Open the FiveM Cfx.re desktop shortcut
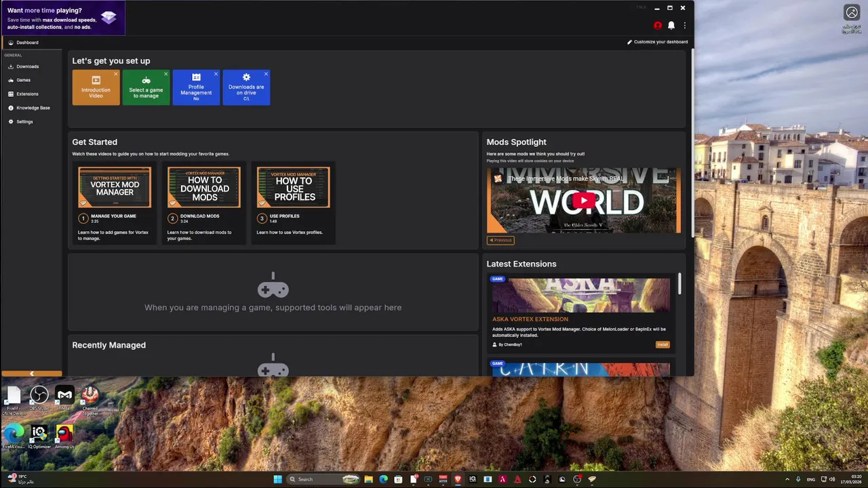 coord(14,400)
